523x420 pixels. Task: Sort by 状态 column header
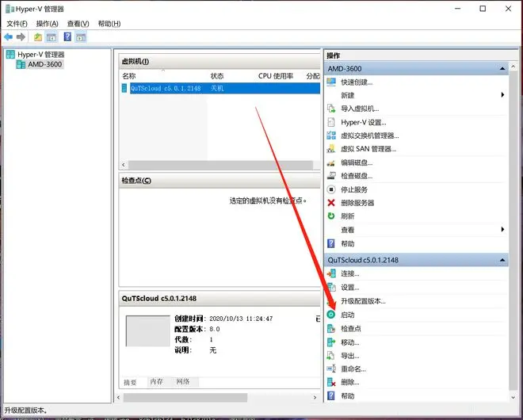[217, 76]
